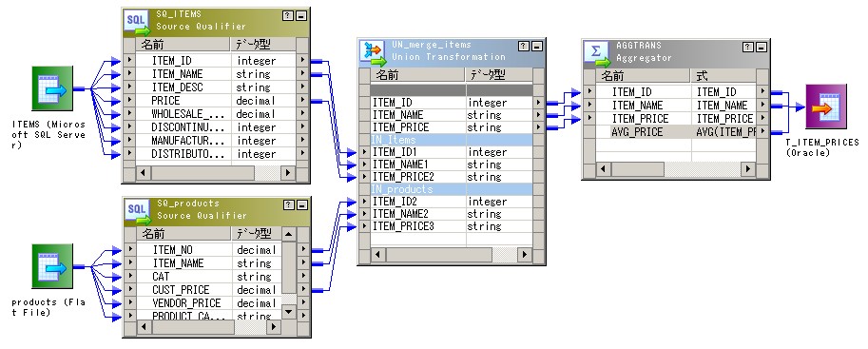Select the T_ITEM_PRICES Oracle target icon
Screen dimensions: 868x349
[826, 107]
